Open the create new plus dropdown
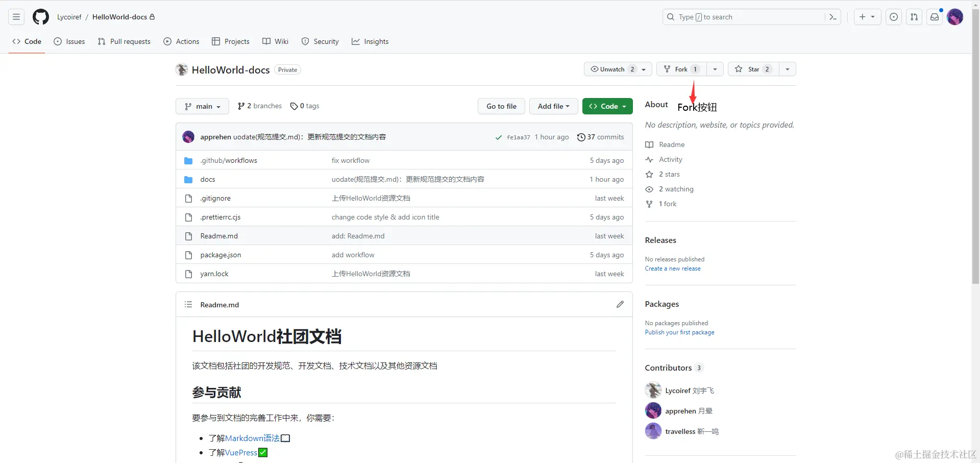Screen dimensions: 980x463 [x=867, y=17]
